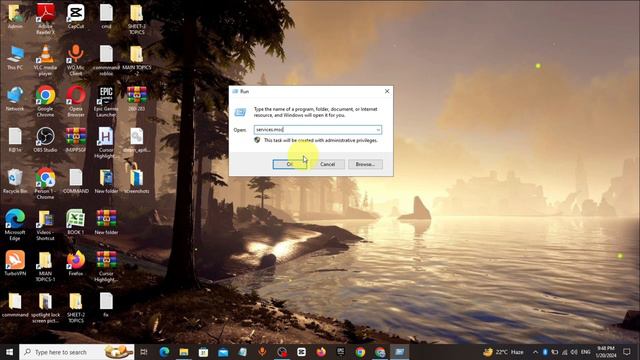This screenshot has width=640, height=360.
Task: Select the BOOK 1 Excel file
Action: tap(76, 222)
